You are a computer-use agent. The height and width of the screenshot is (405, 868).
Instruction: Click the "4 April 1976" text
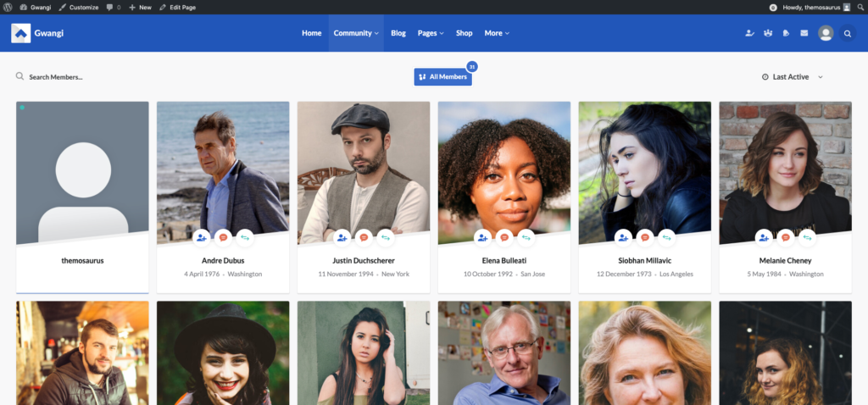tap(202, 275)
